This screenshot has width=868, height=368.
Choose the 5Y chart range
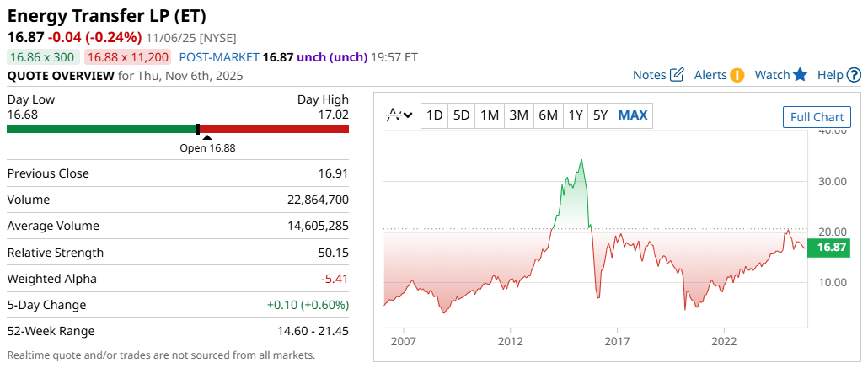(x=600, y=115)
